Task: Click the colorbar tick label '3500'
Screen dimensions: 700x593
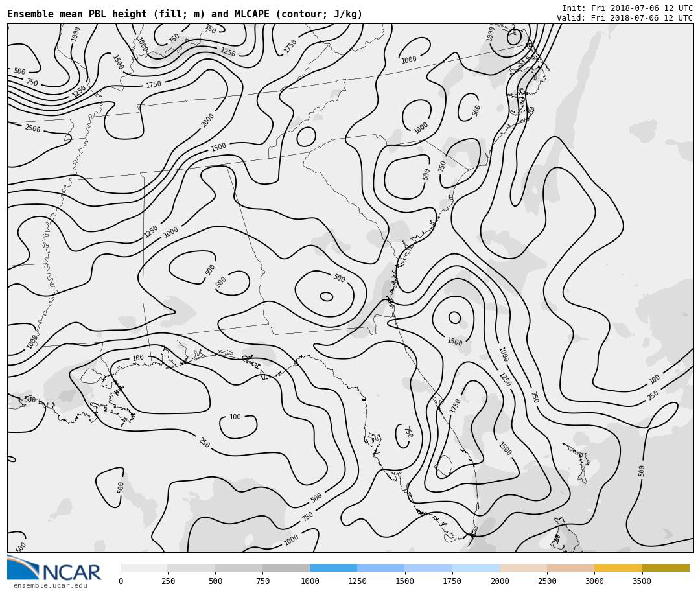Action: pyautogui.click(x=642, y=581)
